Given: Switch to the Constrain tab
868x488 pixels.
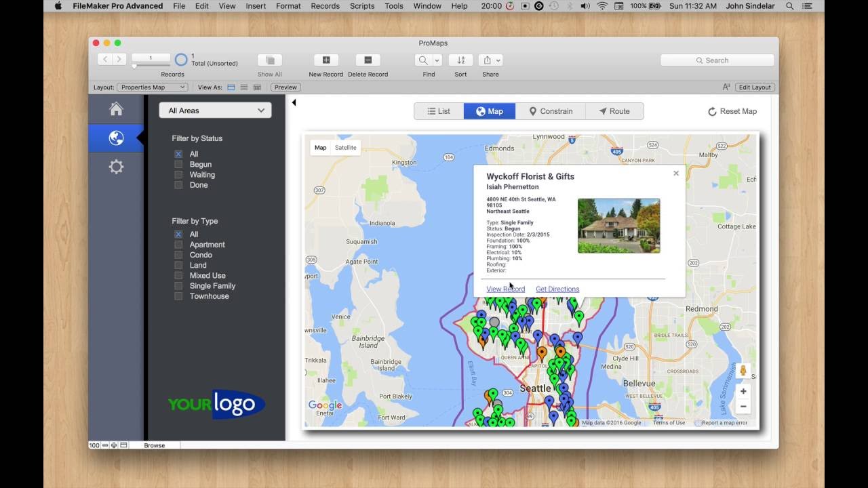Looking at the screenshot, I should 551,111.
